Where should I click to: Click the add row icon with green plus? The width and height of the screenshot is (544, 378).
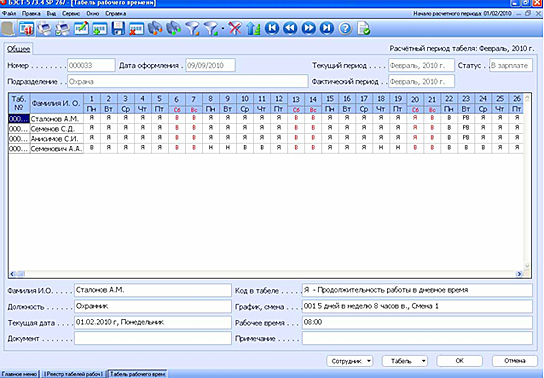coord(100,28)
